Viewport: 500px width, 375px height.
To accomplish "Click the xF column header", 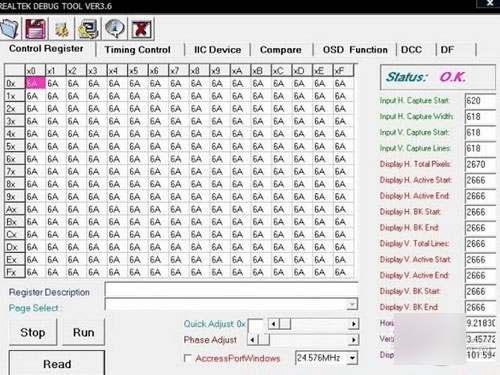I will point(343,71).
